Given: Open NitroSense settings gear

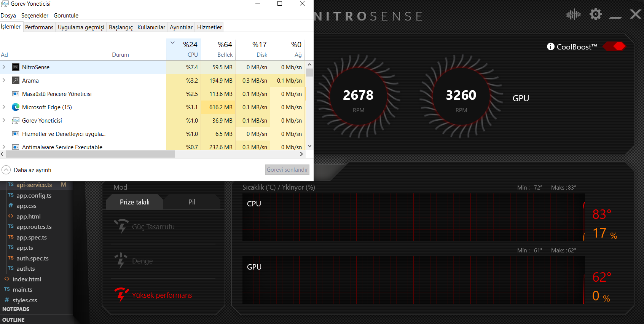Looking at the screenshot, I should coord(596,14).
